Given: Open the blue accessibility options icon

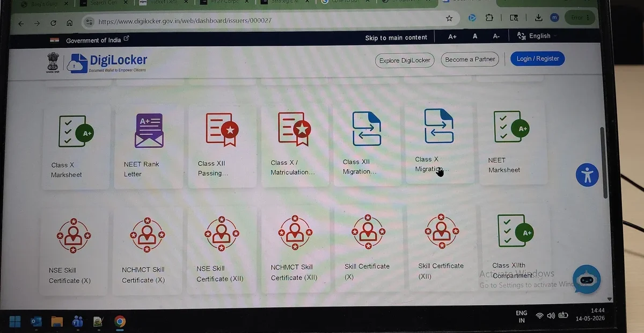Looking at the screenshot, I should tap(587, 175).
